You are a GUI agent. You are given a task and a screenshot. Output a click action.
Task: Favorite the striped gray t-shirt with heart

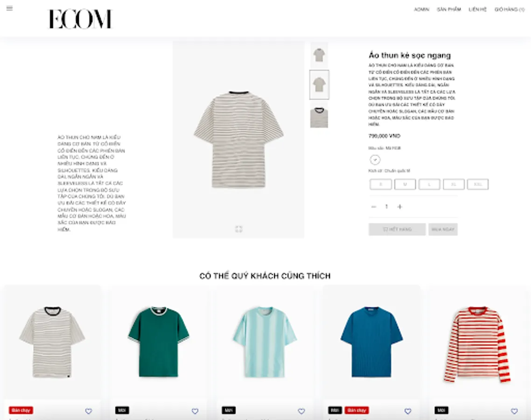[88, 411]
